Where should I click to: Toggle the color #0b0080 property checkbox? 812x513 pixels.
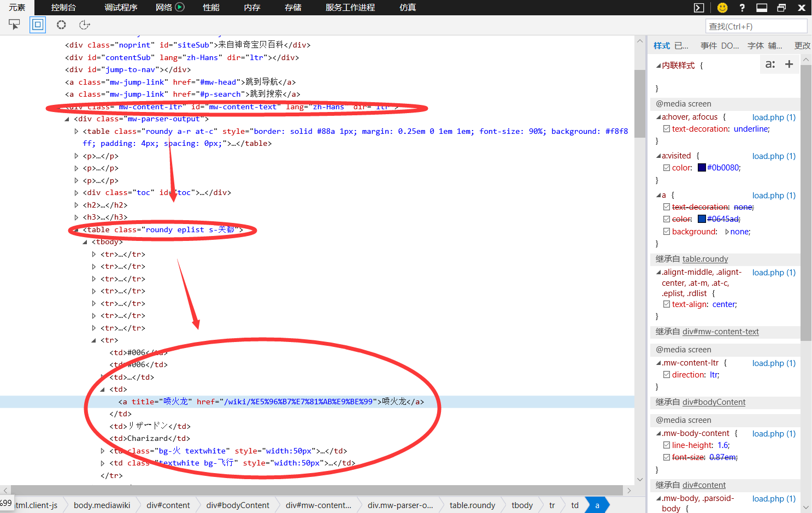point(667,168)
